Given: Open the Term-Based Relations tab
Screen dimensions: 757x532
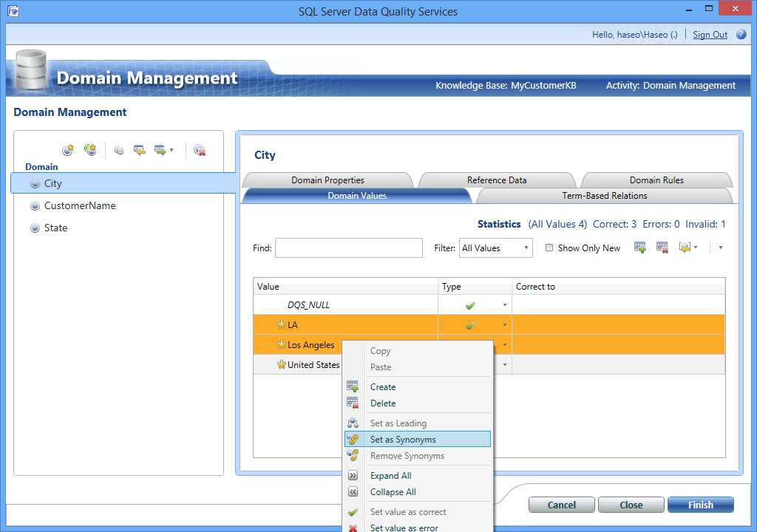Looking at the screenshot, I should pos(605,196).
